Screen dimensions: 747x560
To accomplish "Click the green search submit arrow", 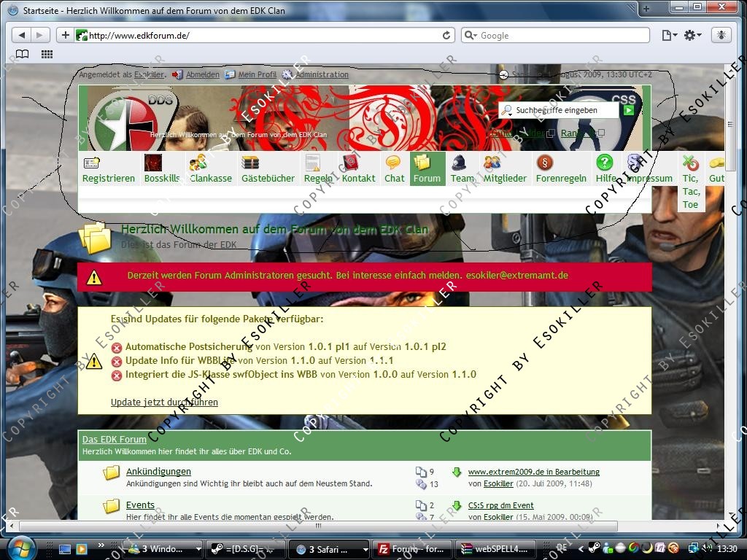I will point(628,110).
